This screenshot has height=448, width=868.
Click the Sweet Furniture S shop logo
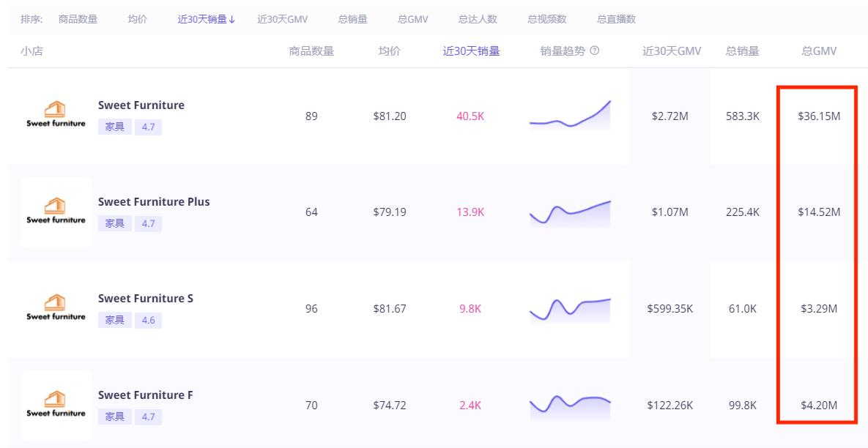(x=56, y=309)
